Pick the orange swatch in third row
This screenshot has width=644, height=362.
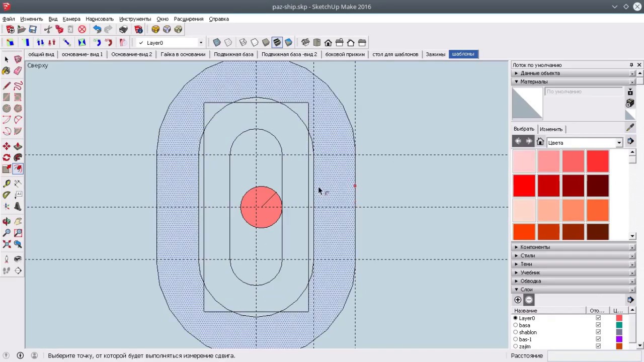click(598, 210)
